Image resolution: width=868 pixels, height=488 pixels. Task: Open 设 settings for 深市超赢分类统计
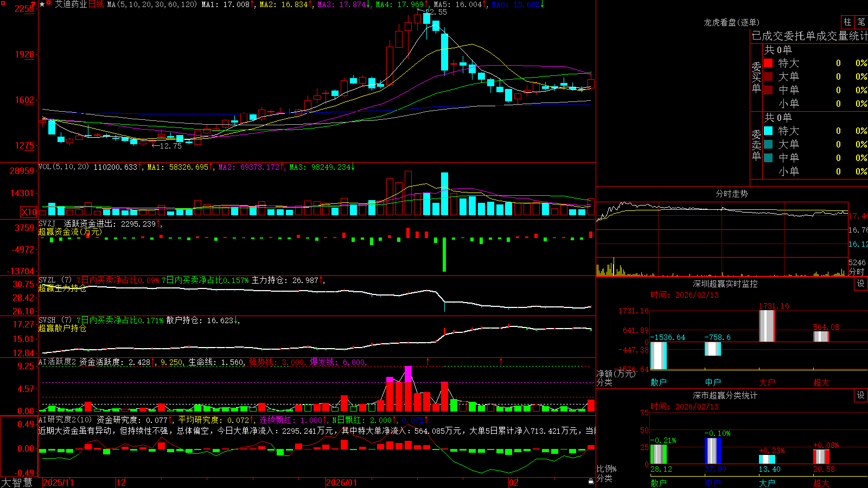click(x=861, y=395)
